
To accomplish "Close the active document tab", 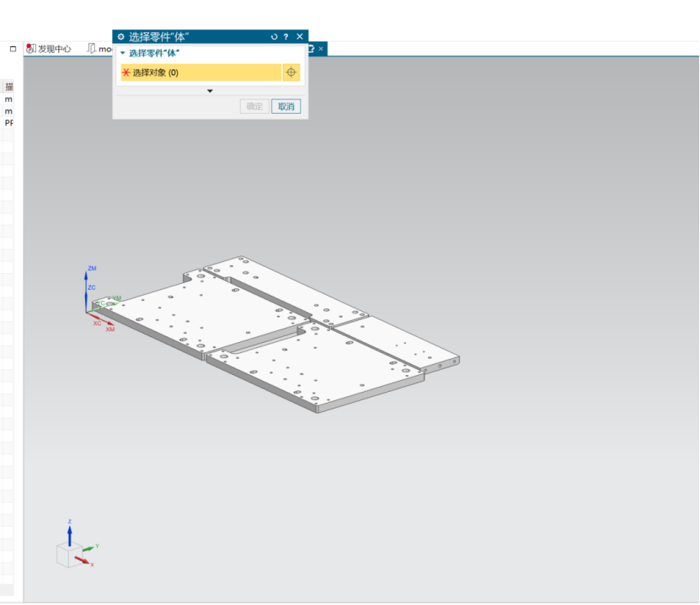I will (x=320, y=49).
